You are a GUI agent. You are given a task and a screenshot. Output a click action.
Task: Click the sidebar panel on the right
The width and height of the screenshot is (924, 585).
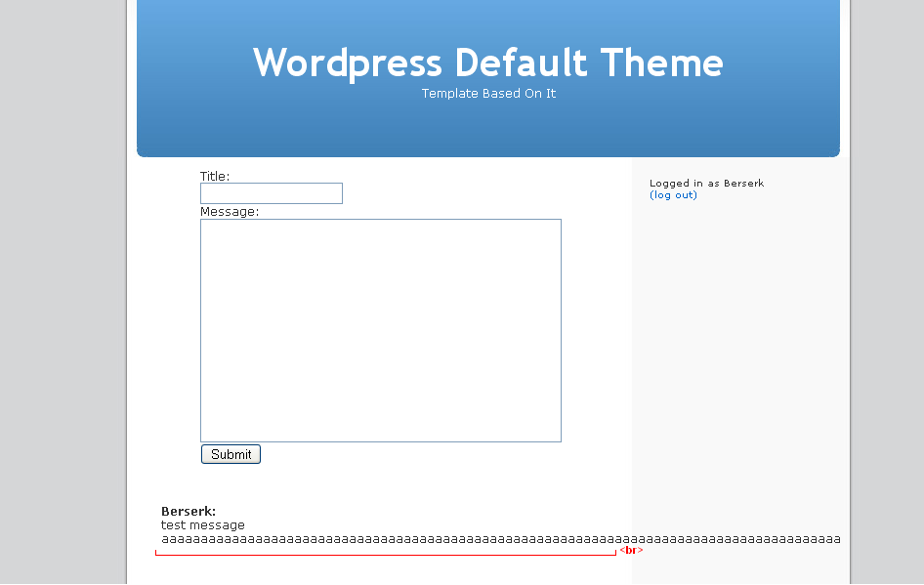(x=737, y=342)
